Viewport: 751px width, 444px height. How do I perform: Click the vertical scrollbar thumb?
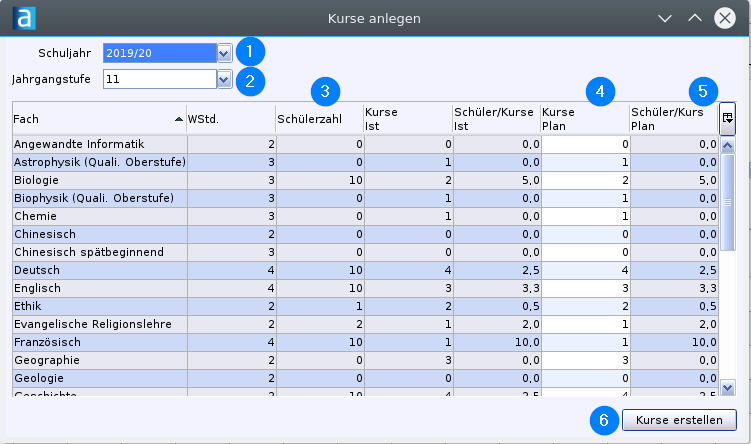pos(728,202)
